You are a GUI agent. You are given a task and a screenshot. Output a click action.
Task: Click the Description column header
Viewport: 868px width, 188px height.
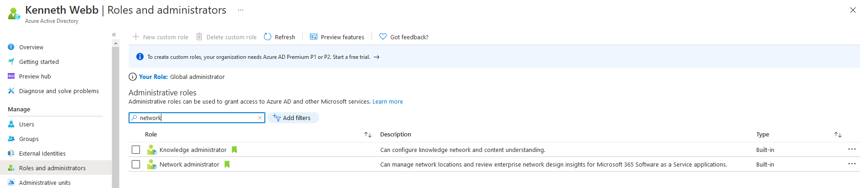tap(396, 134)
